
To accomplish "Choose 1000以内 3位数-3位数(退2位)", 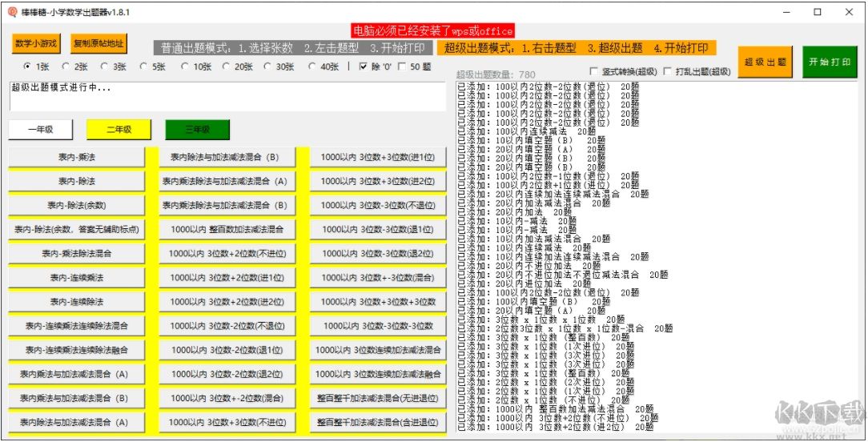I will tap(378, 254).
